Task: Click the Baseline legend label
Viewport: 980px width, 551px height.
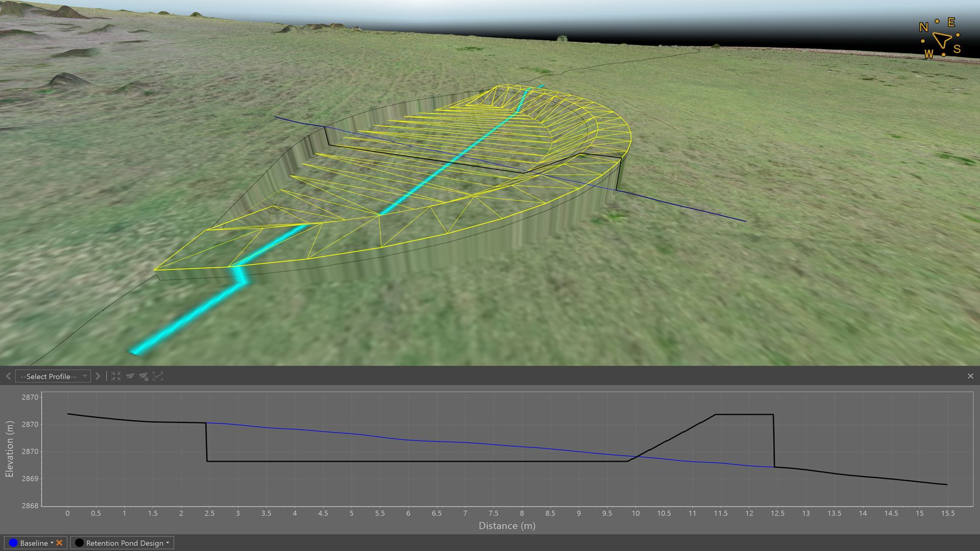Action: click(x=34, y=543)
